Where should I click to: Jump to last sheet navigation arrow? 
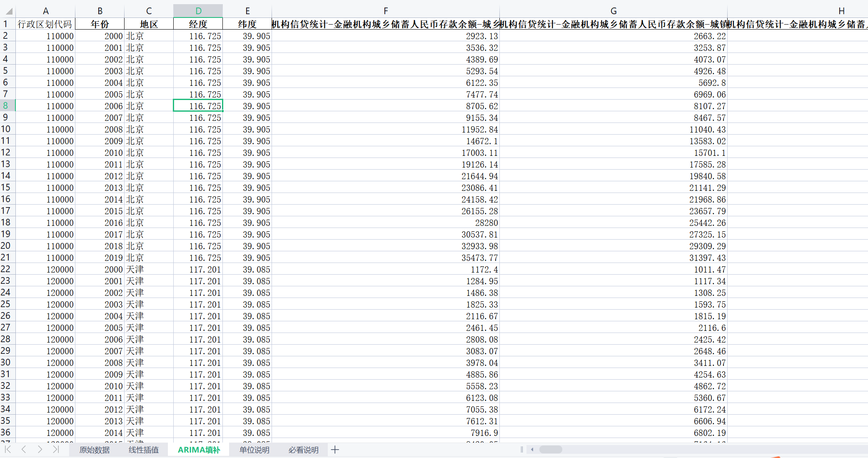tap(56, 449)
